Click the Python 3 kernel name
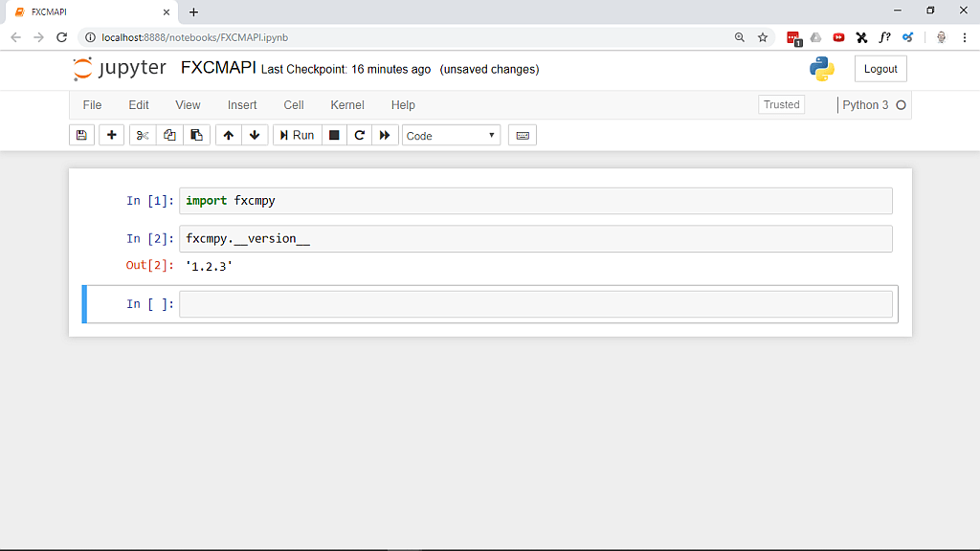Image resolution: width=980 pixels, height=551 pixels. click(x=865, y=105)
